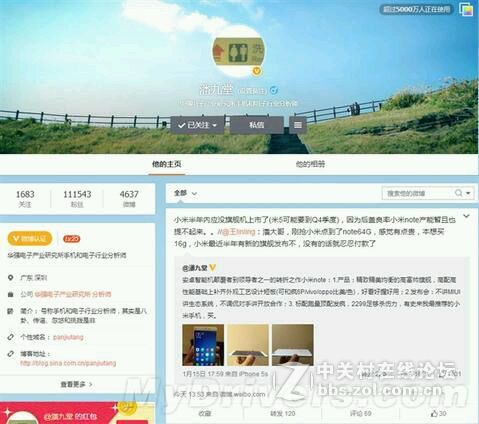
Task: Open the 已关注 follow dropdown
Action: coord(197,125)
